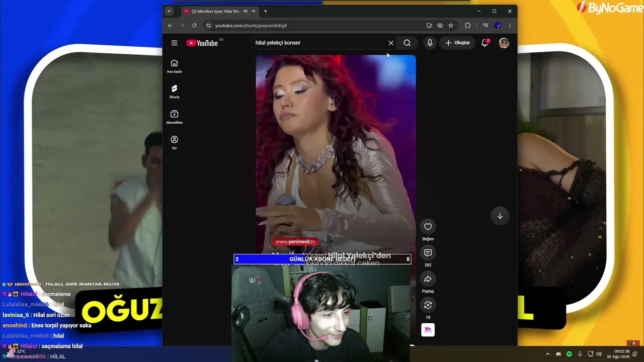
Task: Click the browser address bar URL
Action: coord(251,26)
